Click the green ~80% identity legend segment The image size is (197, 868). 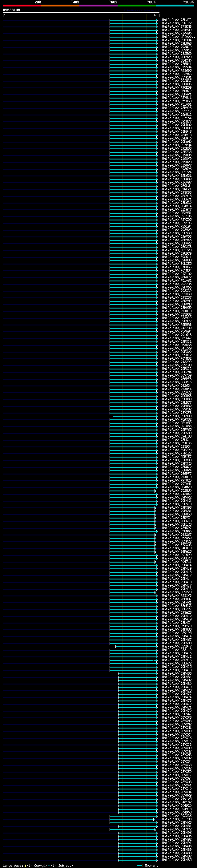point(136,6)
